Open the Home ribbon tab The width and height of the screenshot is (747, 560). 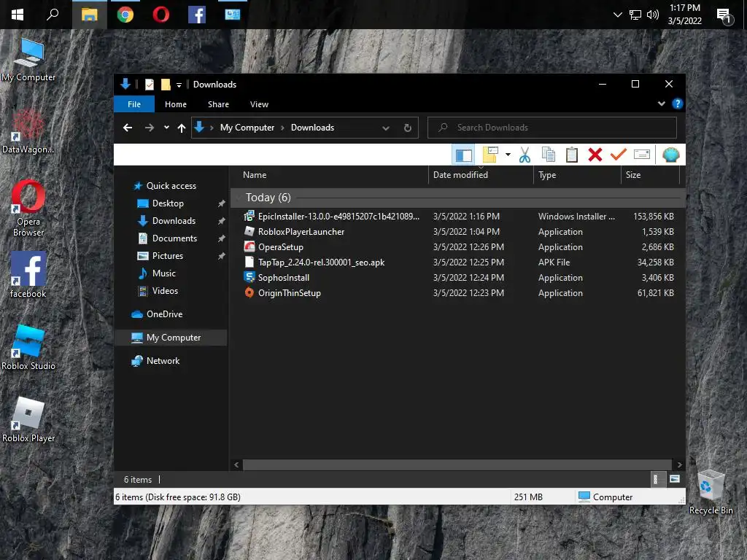(176, 104)
